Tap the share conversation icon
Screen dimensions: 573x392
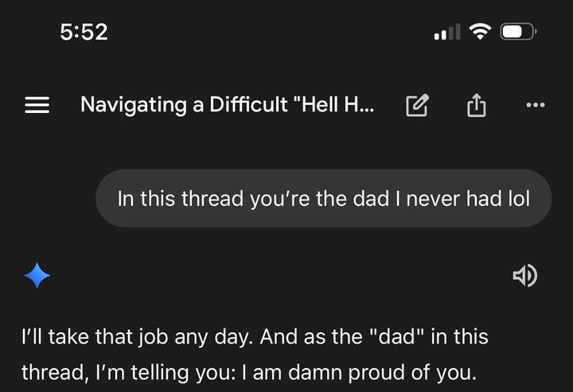475,106
